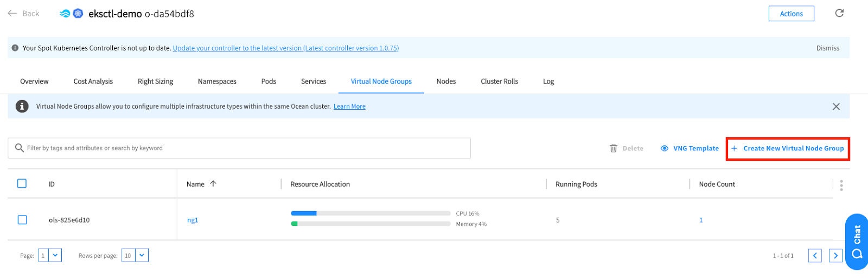Open the table column options menu
Screen dimensions: 868x279
[841, 185]
